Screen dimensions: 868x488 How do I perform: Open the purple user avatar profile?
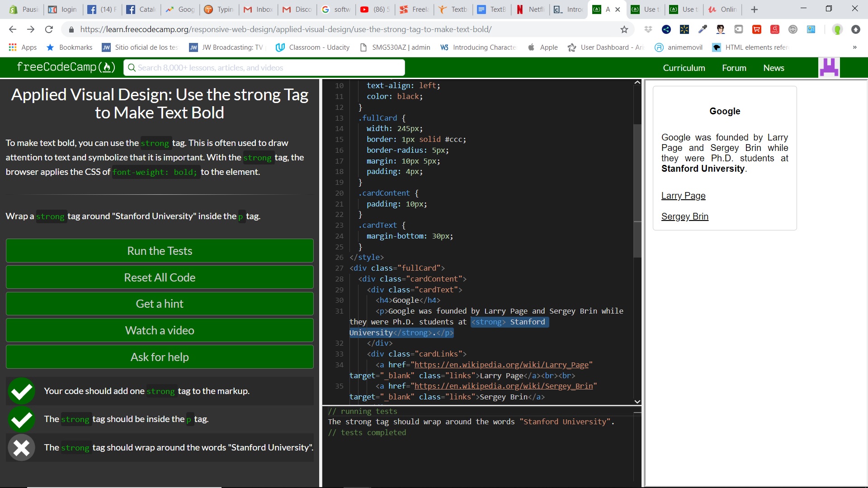pyautogui.click(x=829, y=68)
